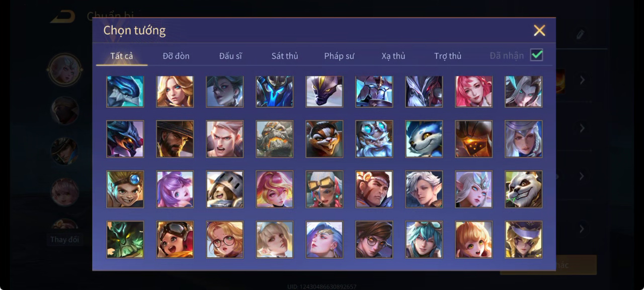The image size is (644, 290).
Task: Untick the Đã nhận checkbox
Action: pyautogui.click(x=537, y=55)
